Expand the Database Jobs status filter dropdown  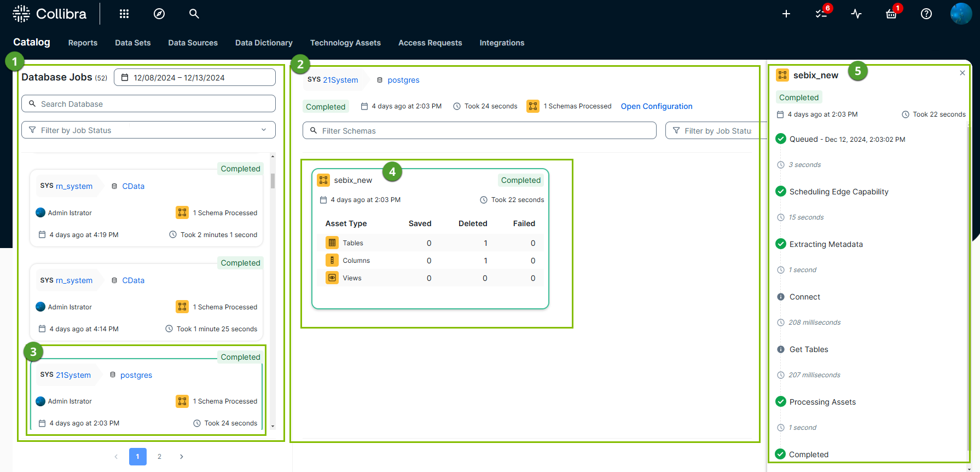(148, 130)
